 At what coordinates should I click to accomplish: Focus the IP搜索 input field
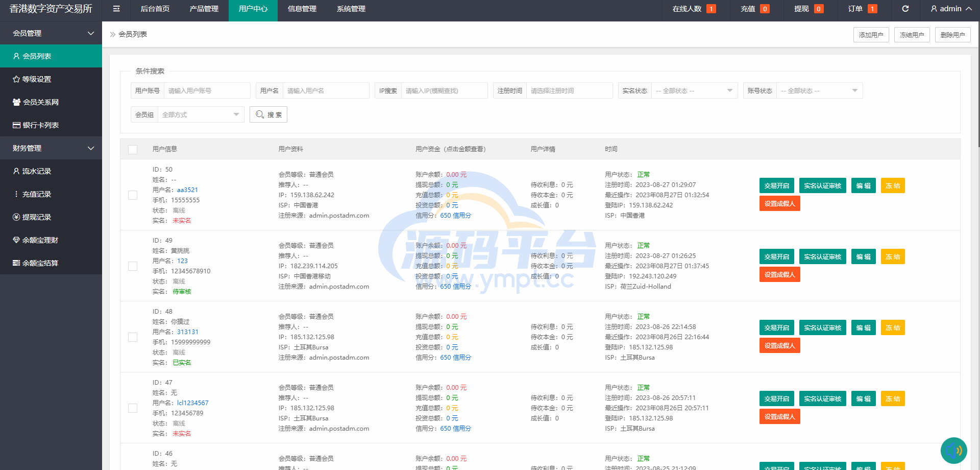tap(444, 90)
